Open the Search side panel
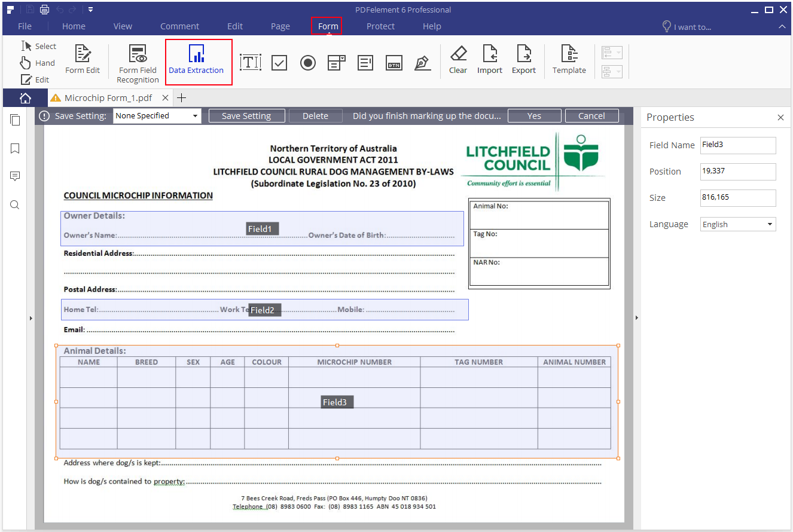 pos(15,205)
